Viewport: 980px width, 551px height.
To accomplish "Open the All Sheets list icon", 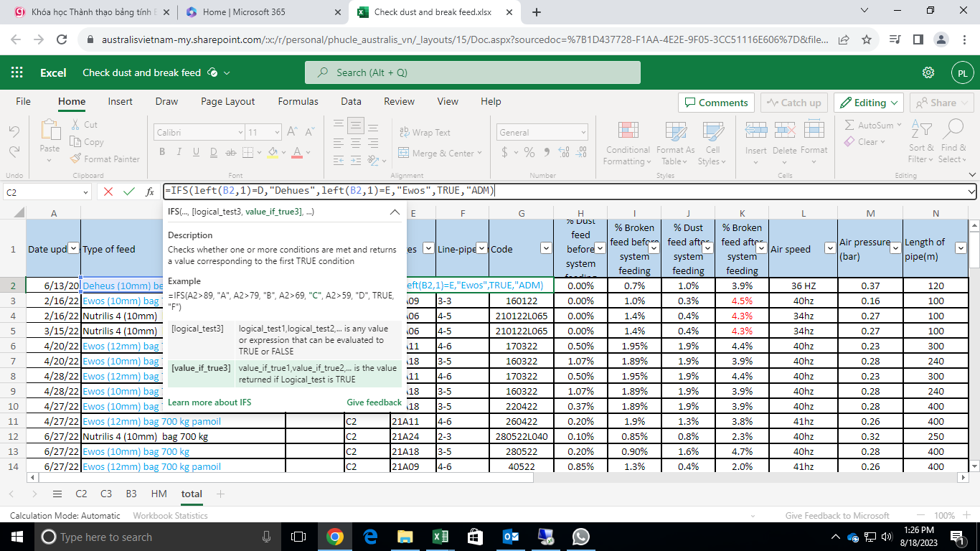I will [x=57, y=494].
